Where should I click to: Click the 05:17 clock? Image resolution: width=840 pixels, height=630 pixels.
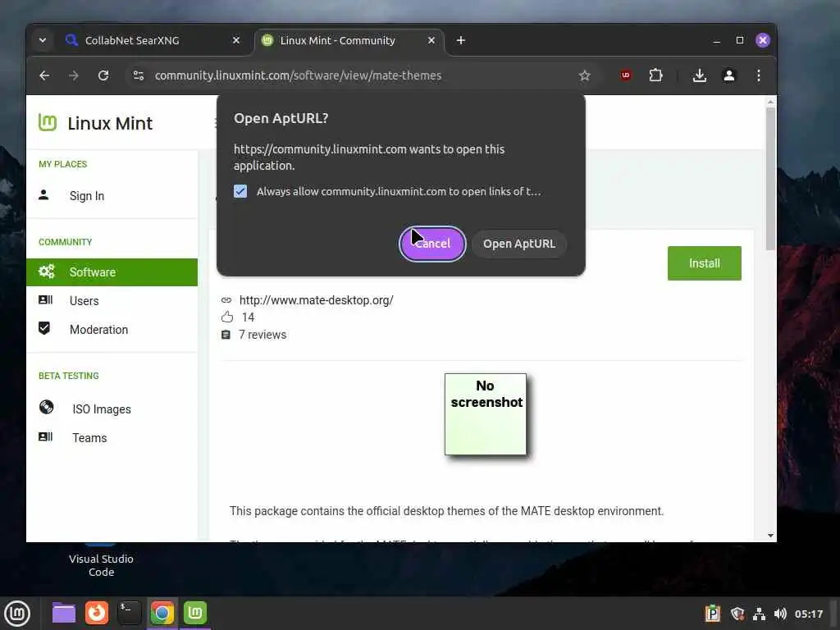(x=808, y=614)
